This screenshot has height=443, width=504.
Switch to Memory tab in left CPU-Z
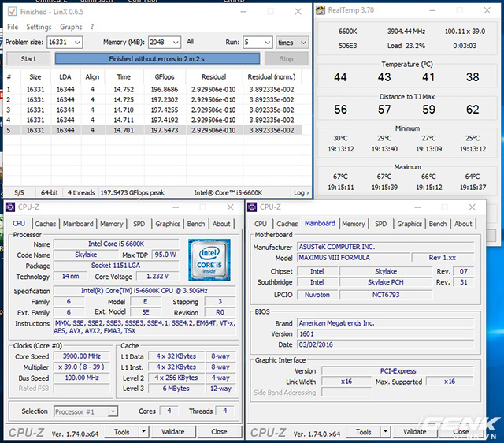click(x=112, y=224)
